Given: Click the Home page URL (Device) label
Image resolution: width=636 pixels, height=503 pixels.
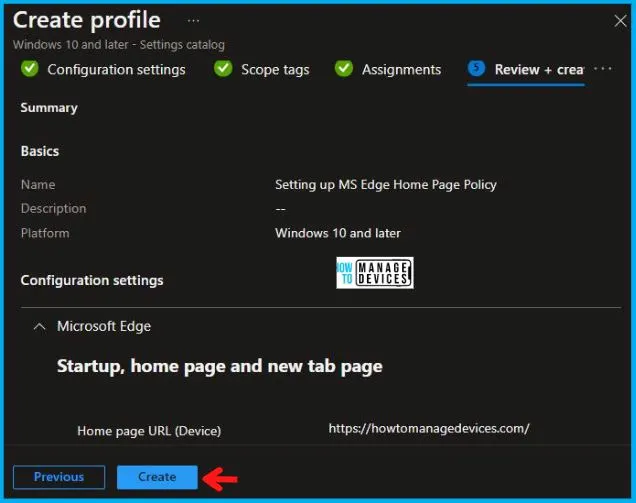Looking at the screenshot, I should click(x=149, y=431).
